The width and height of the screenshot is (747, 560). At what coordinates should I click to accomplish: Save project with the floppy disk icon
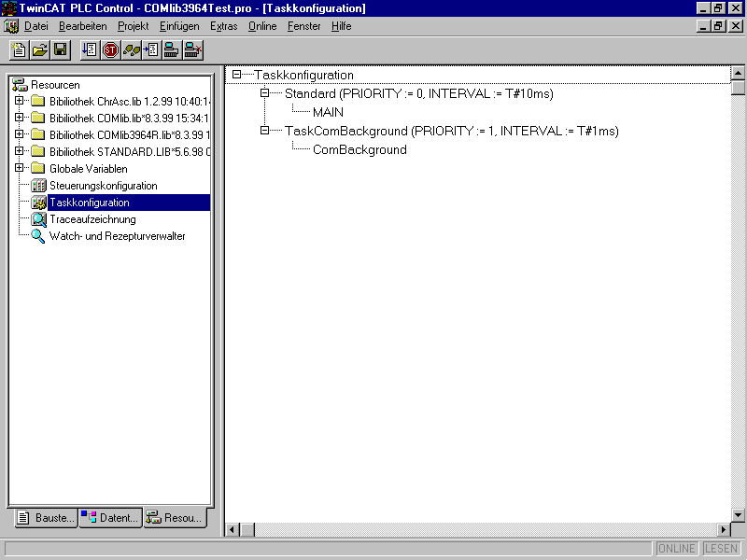click(60, 49)
